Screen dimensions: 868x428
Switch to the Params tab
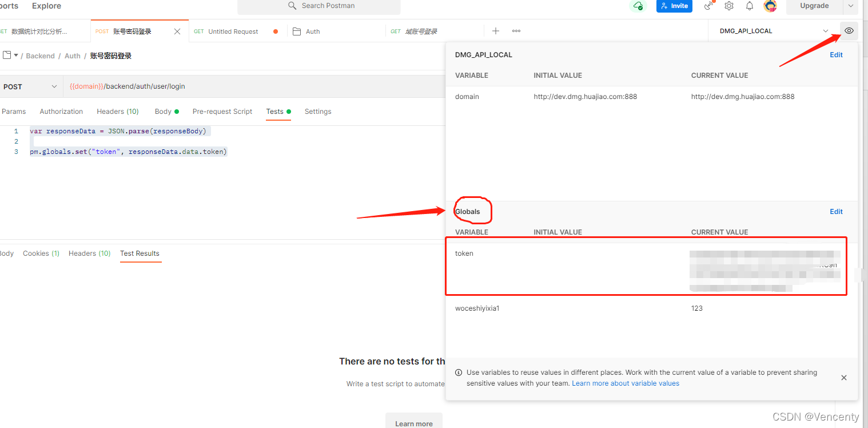[14, 112]
